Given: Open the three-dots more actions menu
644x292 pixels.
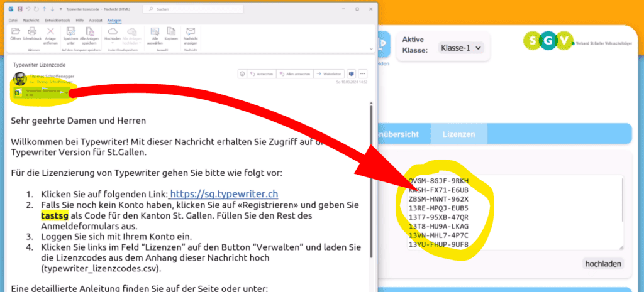Looking at the screenshot, I should point(363,74).
